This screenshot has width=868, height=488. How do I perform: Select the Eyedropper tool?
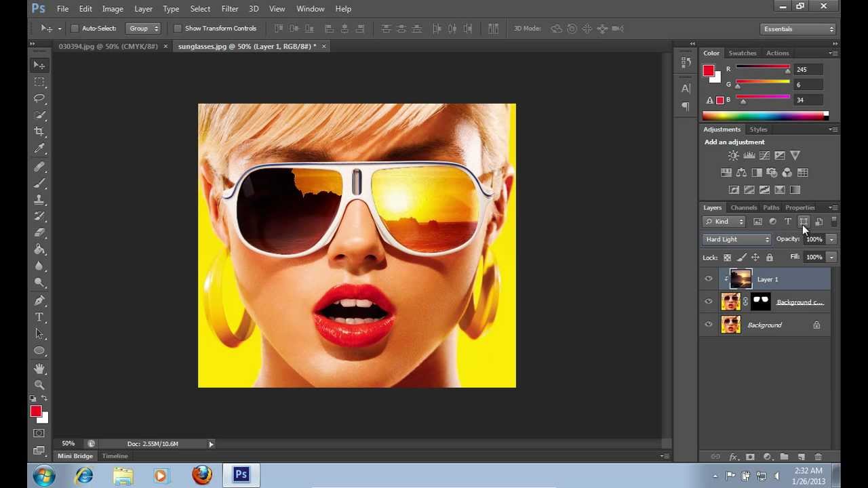coord(39,148)
